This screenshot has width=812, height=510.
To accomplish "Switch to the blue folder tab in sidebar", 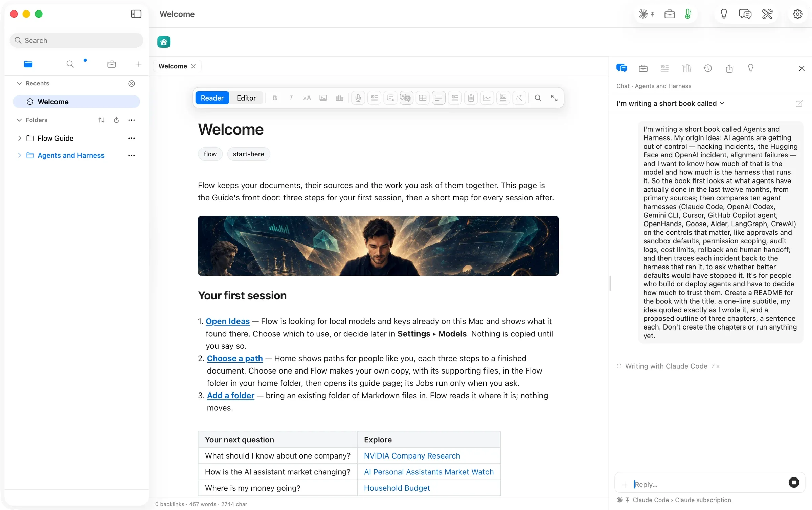I will 28,64.
